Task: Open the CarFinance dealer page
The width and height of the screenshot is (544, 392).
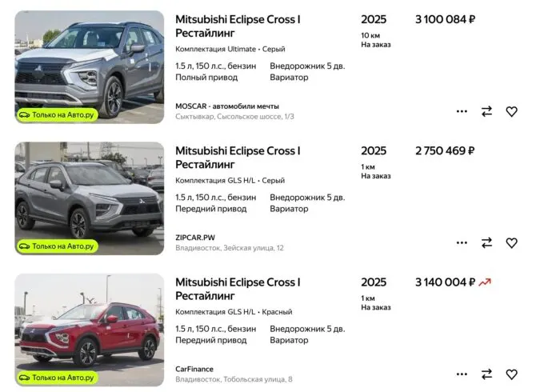Action: [x=194, y=369]
